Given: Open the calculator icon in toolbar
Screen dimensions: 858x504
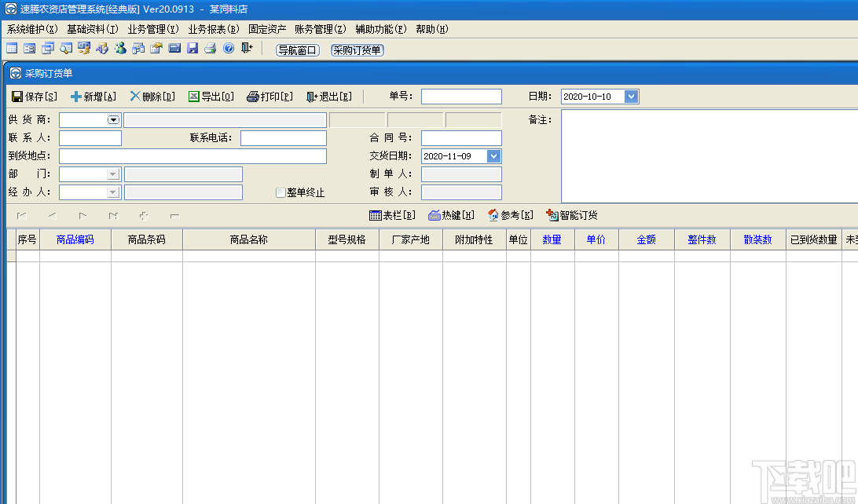Looking at the screenshot, I should coord(174,49).
